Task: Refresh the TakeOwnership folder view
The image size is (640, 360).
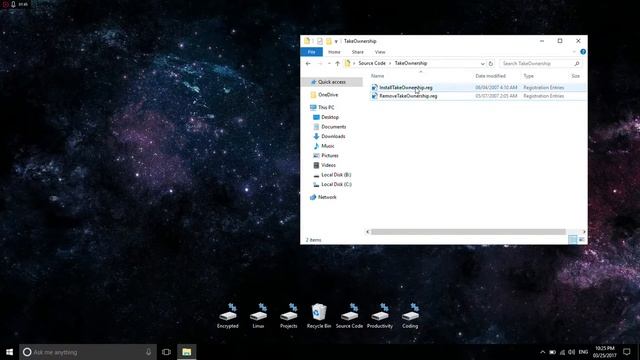Action: coord(491,64)
